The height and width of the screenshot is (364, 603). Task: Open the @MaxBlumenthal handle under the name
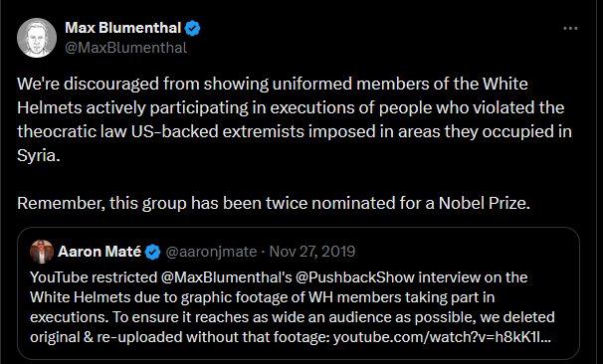[125, 48]
